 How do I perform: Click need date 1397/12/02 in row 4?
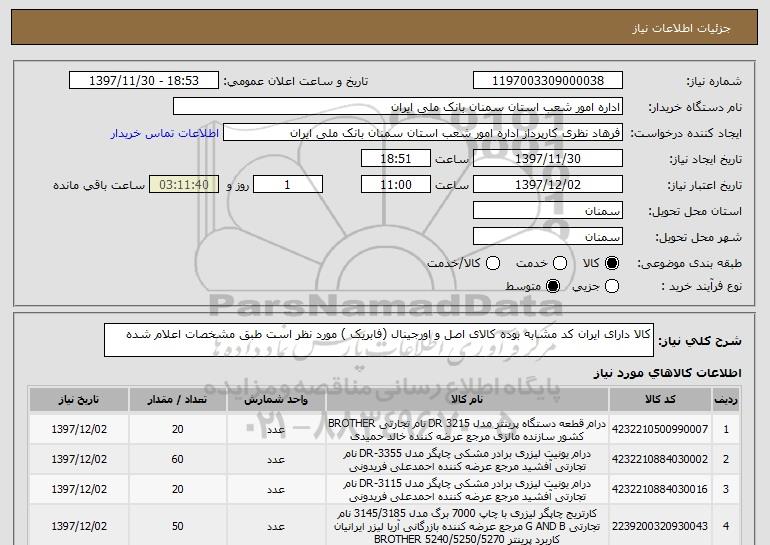click(79, 526)
